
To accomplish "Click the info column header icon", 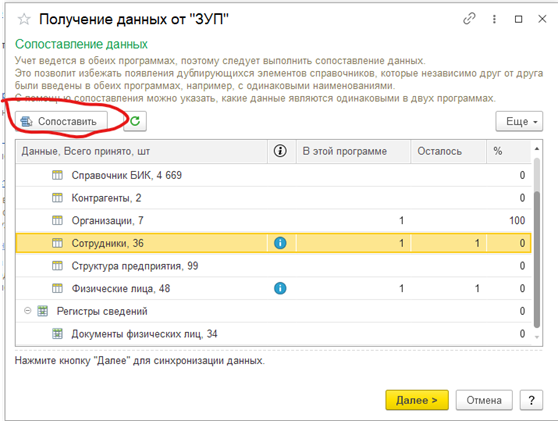I will pyautogui.click(x=280, y=151).
